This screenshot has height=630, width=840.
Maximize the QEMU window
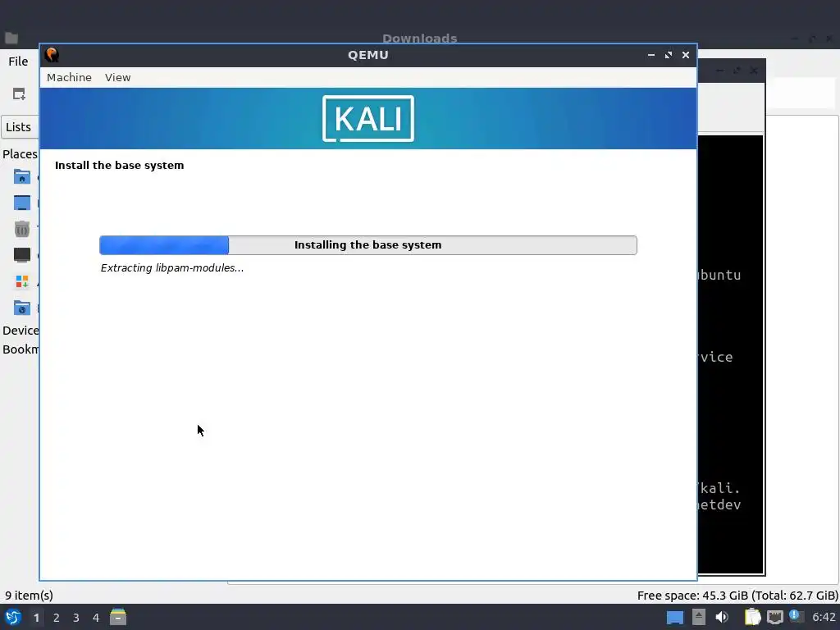pyautogui.click(x=669, y=55)
